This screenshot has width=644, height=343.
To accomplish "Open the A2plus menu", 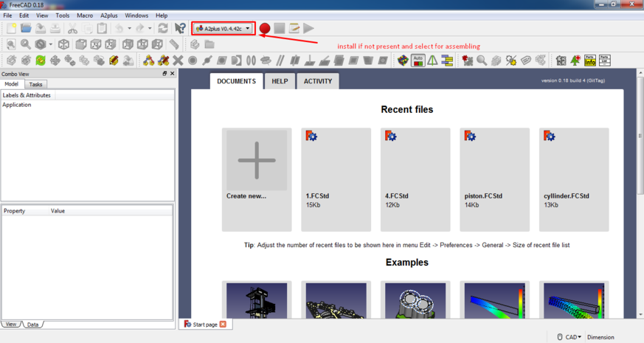I will pyautogui.click(x=109, y=15).
